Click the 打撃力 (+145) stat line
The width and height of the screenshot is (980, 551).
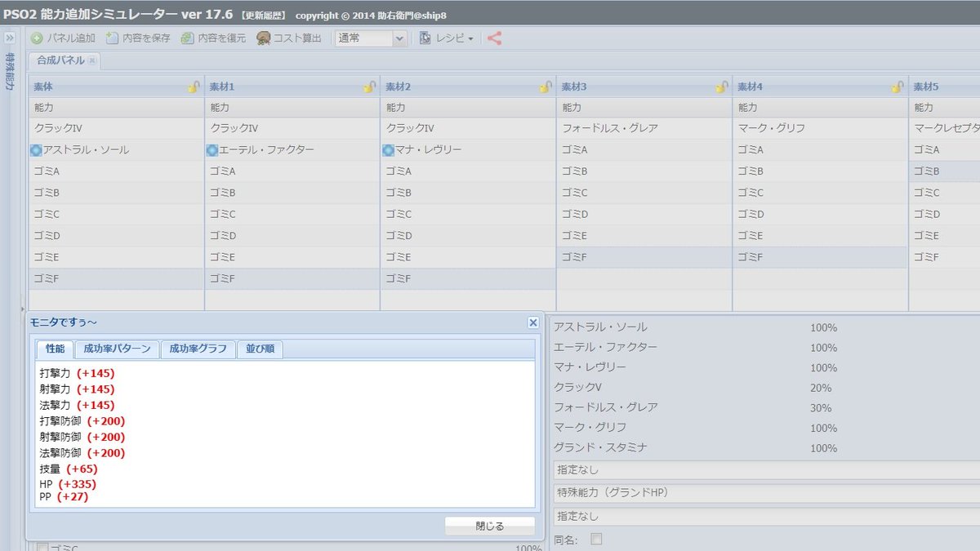[x=77, y=373]
